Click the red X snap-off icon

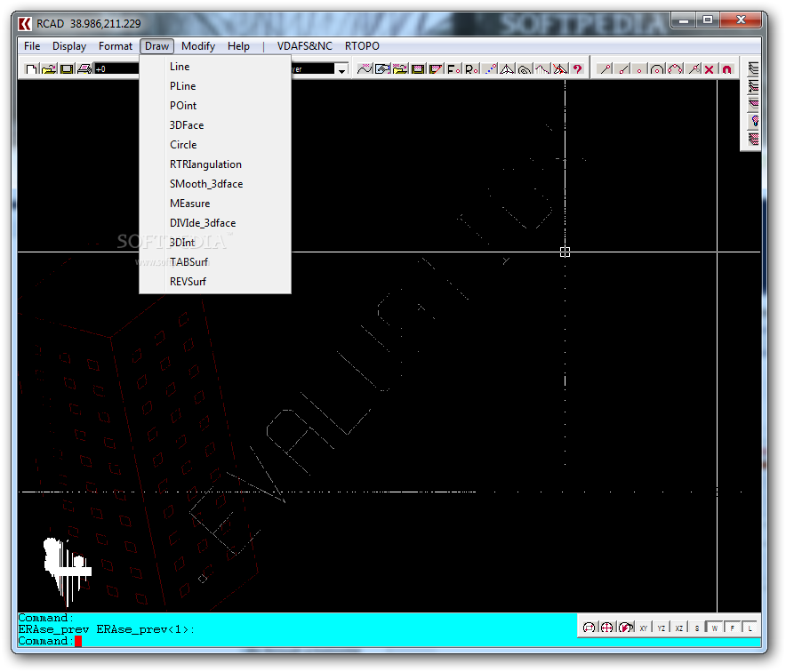pyautogui.click(x=710, y=69)
